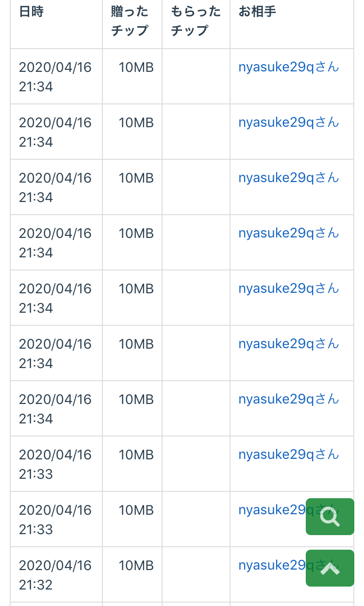Open nyasuke29q link in the second row

[288, 122]
